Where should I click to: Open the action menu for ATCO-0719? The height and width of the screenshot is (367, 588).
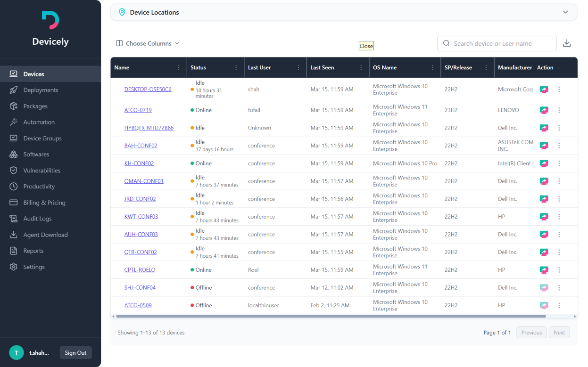(559, 110)
